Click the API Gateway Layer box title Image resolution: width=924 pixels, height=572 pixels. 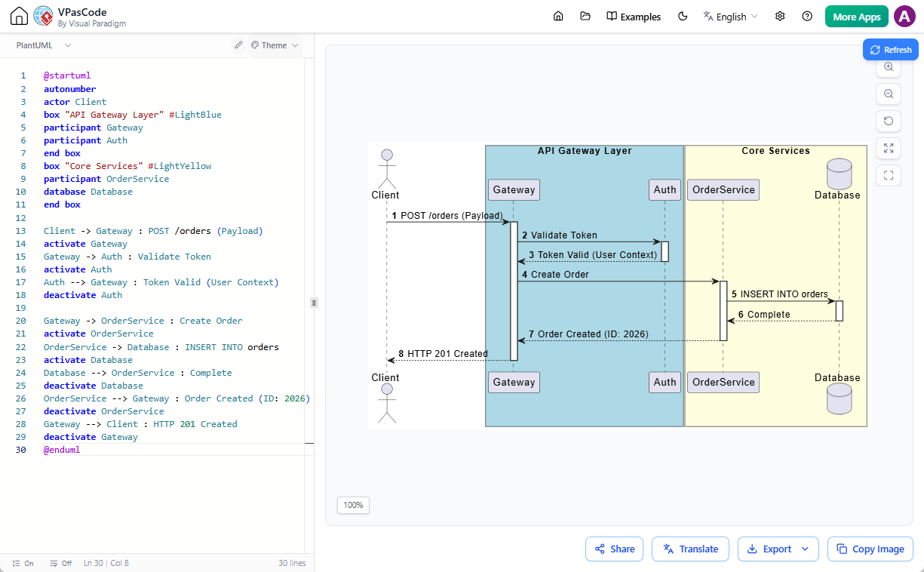click(585, 151)
